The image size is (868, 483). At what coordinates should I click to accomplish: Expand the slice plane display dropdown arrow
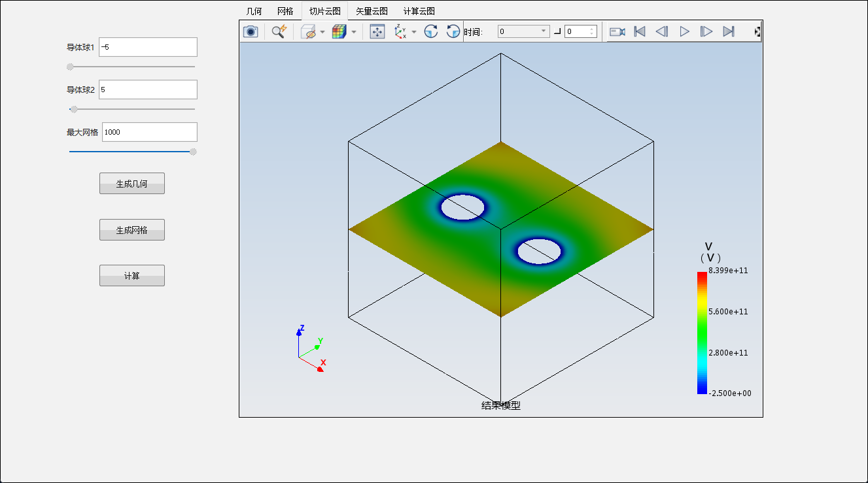[322, 31]
